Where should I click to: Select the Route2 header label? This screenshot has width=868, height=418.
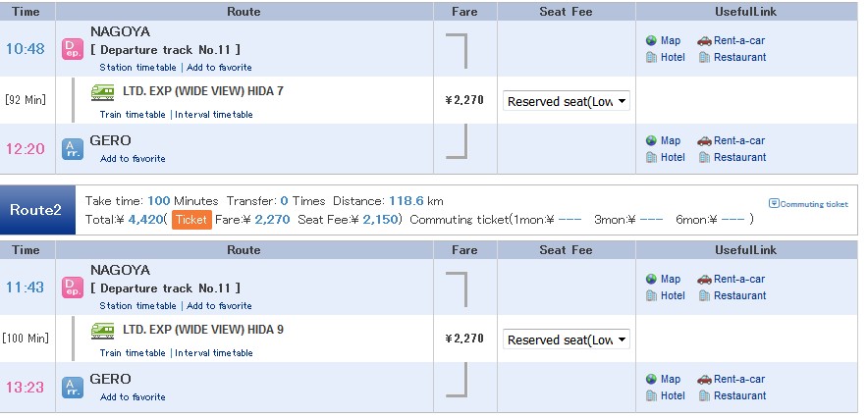35,210
